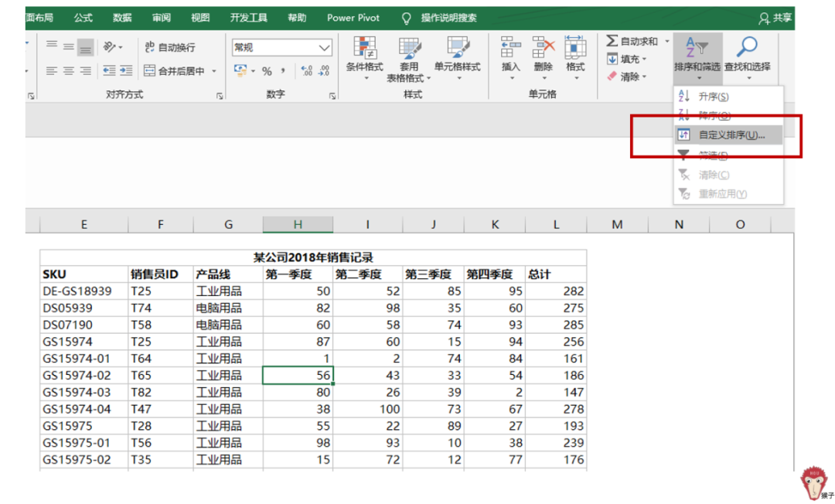Viewport: 835px width, 504px height.
Task: Choose 清除 in sort menu
Action: click(728, 175)
